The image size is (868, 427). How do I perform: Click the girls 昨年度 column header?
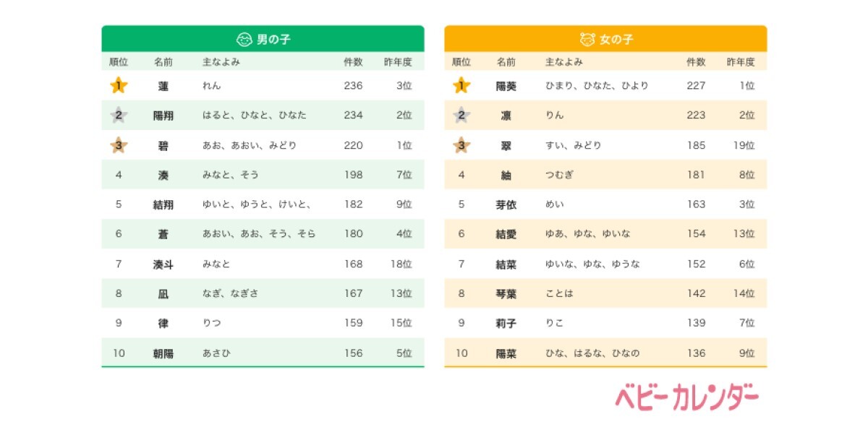coord(741,62)
